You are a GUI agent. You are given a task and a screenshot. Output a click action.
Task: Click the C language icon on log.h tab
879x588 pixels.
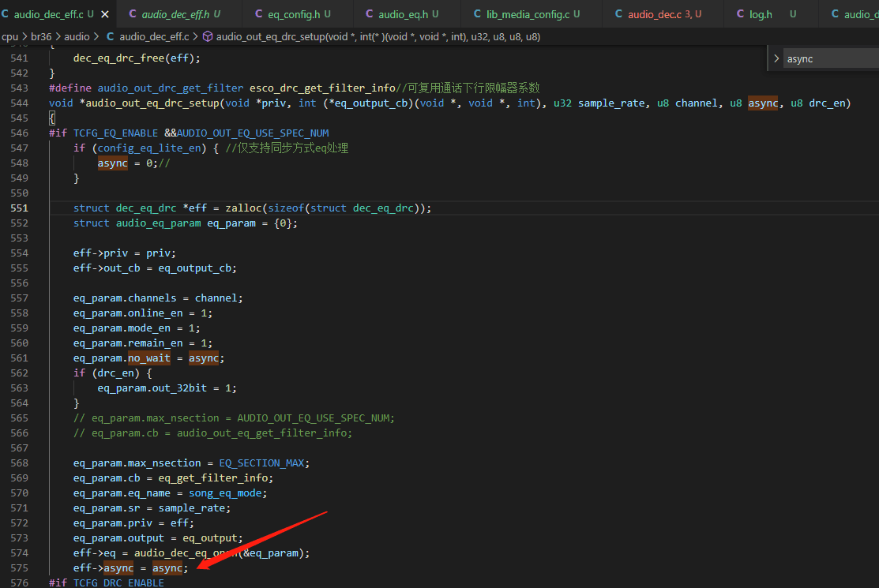pyautogui.click(x=741, y=13)
